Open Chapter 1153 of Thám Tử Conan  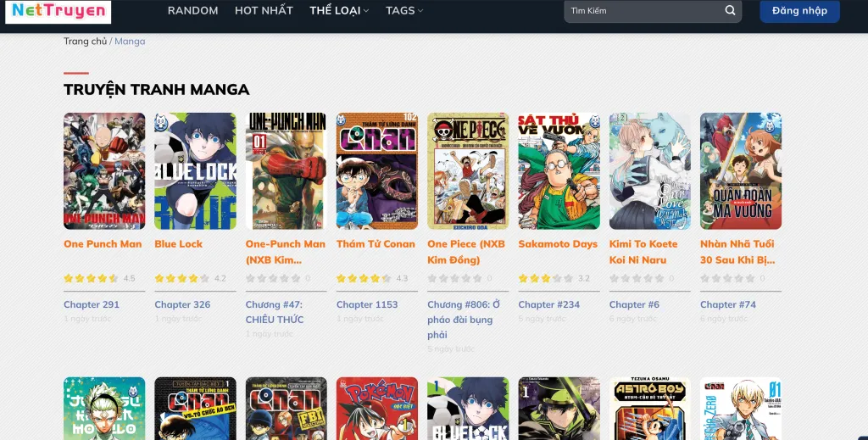(367, 304)
